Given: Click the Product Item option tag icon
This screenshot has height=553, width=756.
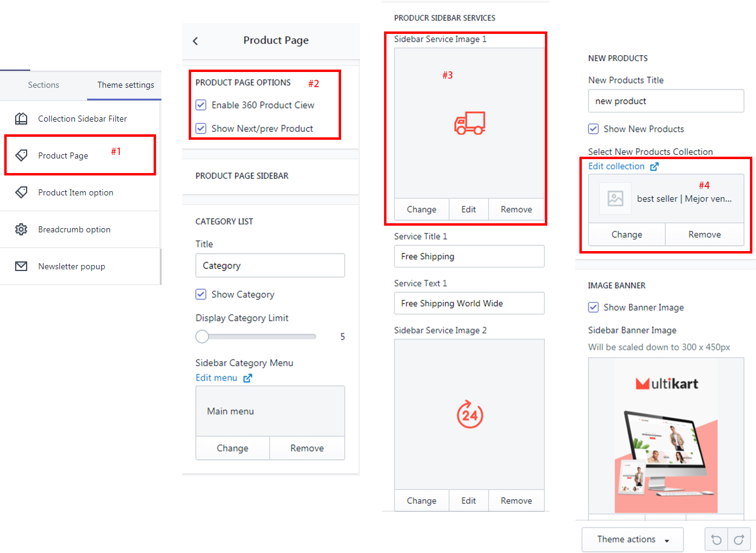Looking at the screenshot, I should click(x=21, y=192).
